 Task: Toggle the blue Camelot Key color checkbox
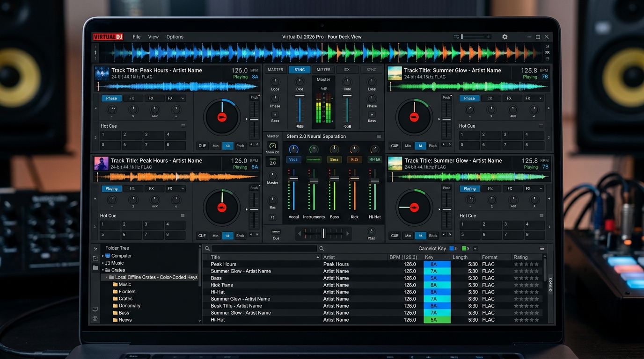tap(452, 249)
